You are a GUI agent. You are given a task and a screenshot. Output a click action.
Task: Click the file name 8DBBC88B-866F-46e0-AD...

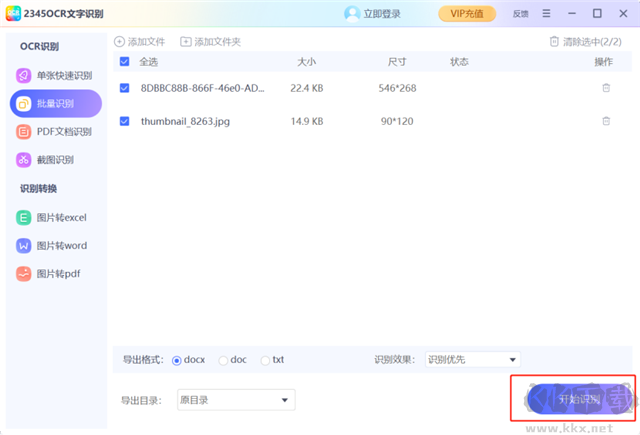tap(202, 88)
